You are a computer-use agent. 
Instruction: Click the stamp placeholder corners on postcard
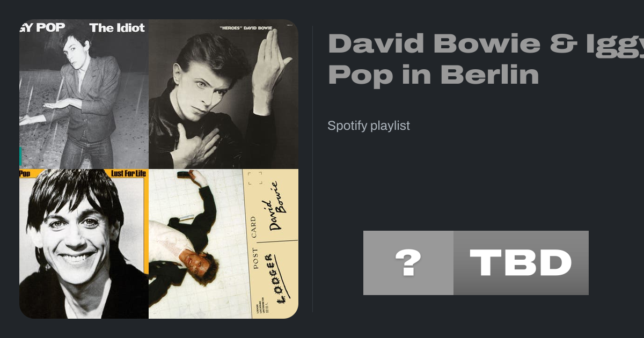(255, 178)
